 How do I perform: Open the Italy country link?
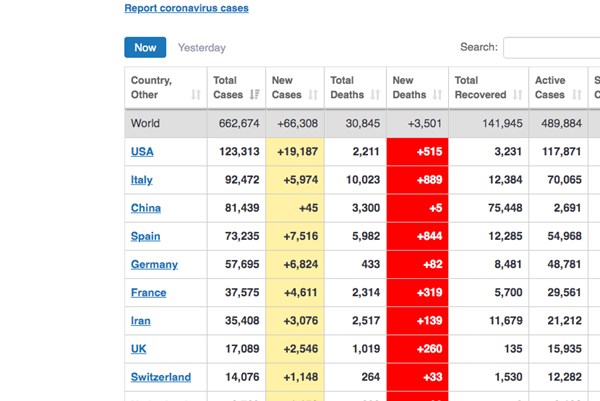pos(142,180)
